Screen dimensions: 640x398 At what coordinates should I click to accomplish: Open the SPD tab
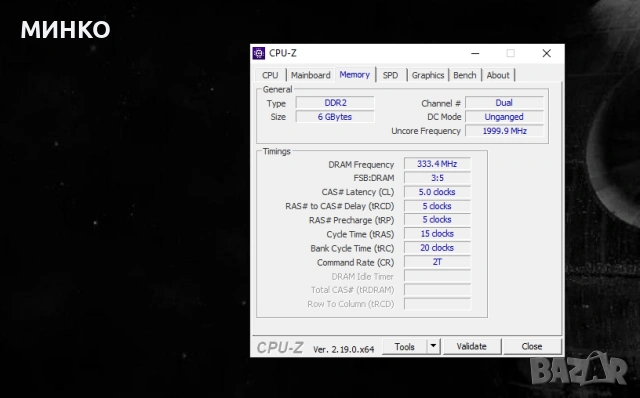point(390,75)
